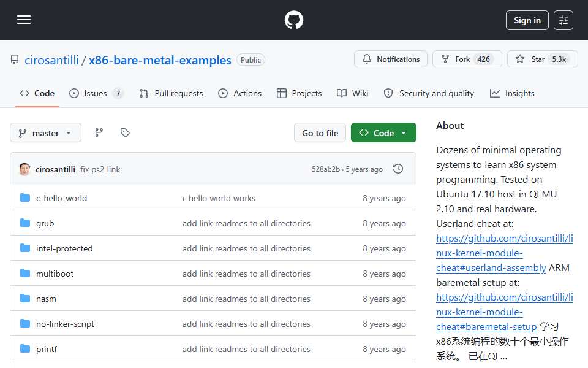Screen dimensions: 588x368
Task: Click folder icon beside intel-protected
Action: pyautogui.click(x=25, y=248)
